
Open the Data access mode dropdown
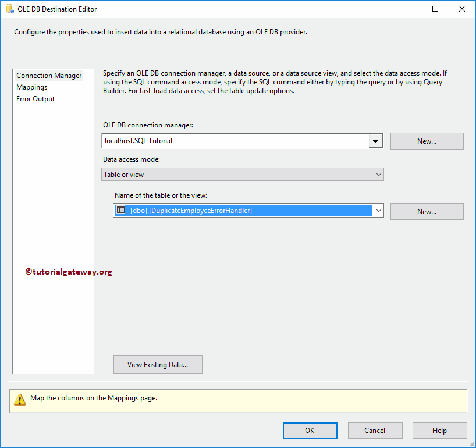[379, 174]
